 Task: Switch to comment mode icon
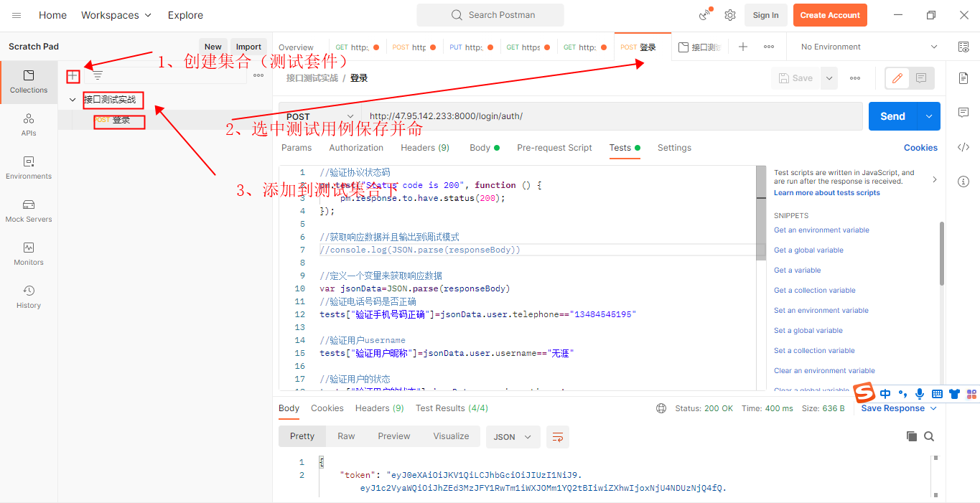921,78
